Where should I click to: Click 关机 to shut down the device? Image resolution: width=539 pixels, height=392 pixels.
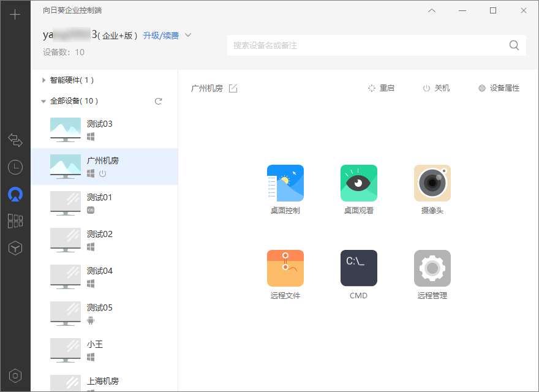436,88
